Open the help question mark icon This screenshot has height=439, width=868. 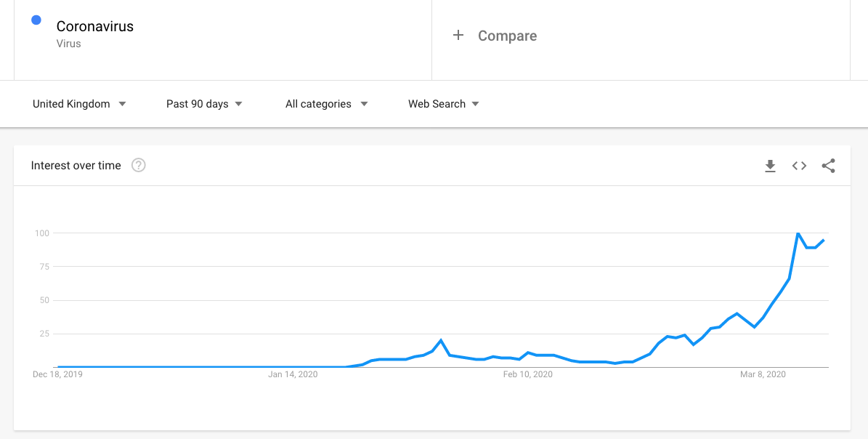(x=139, y=165)
